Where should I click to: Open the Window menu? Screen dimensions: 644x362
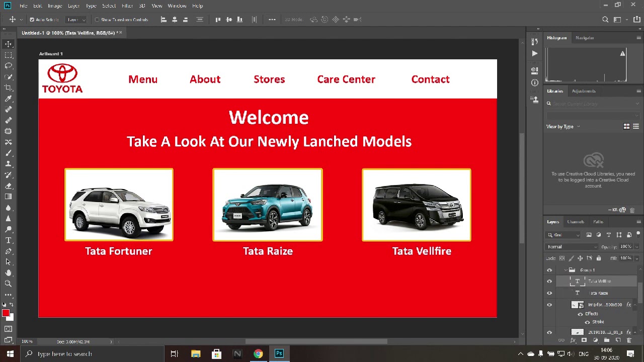coord(177,6)
